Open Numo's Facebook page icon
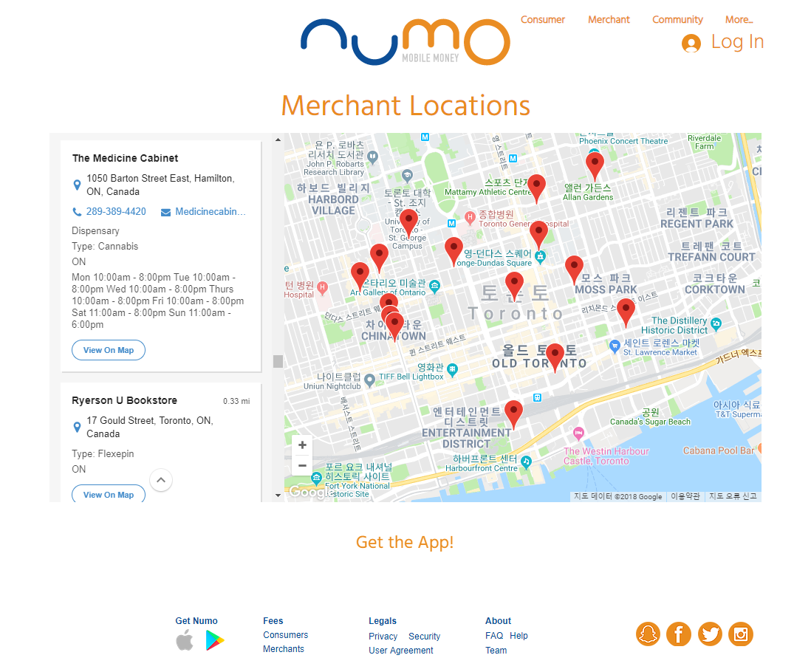 (x=679, y=634)
